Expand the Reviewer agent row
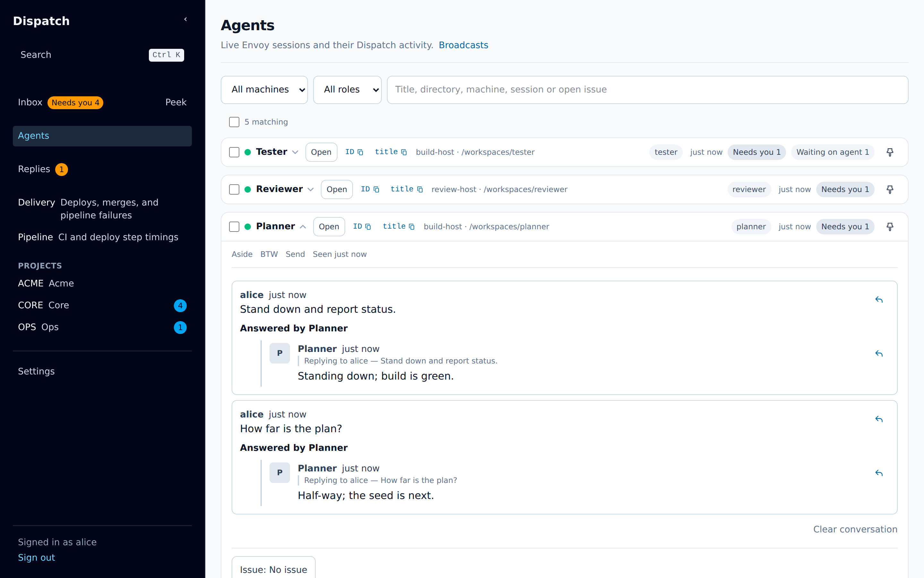Image resolution: width=924 pixels, height=578 pixels. pos(311,189)
